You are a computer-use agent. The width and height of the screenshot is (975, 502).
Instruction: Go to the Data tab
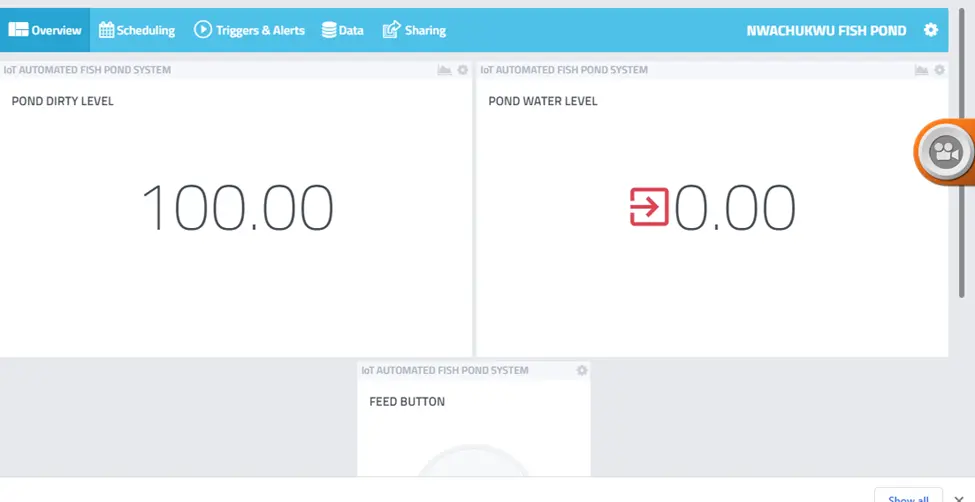click(343, 30)
